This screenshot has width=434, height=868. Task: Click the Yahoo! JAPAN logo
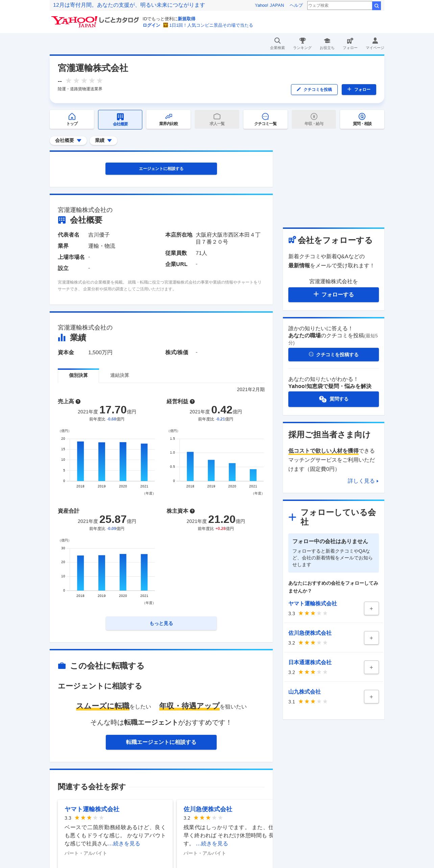[74, 22]
